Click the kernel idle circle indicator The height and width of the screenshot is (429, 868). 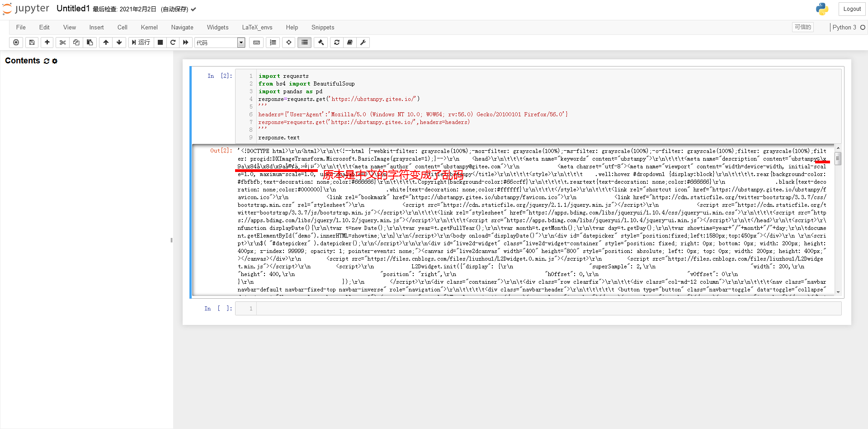click(863, 27)
